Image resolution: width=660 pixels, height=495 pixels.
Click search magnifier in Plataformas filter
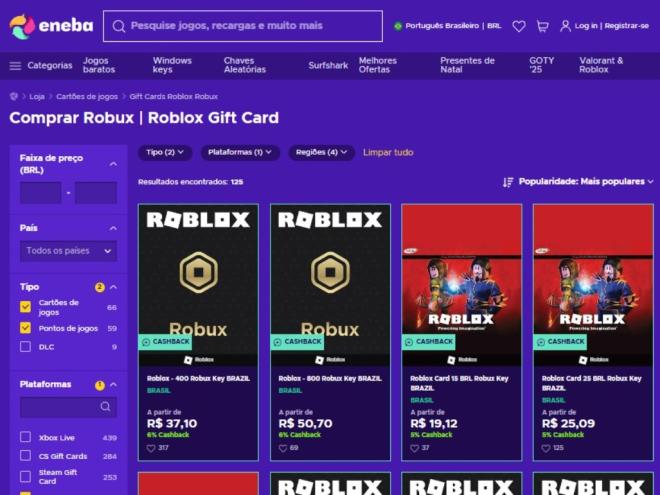105,407
